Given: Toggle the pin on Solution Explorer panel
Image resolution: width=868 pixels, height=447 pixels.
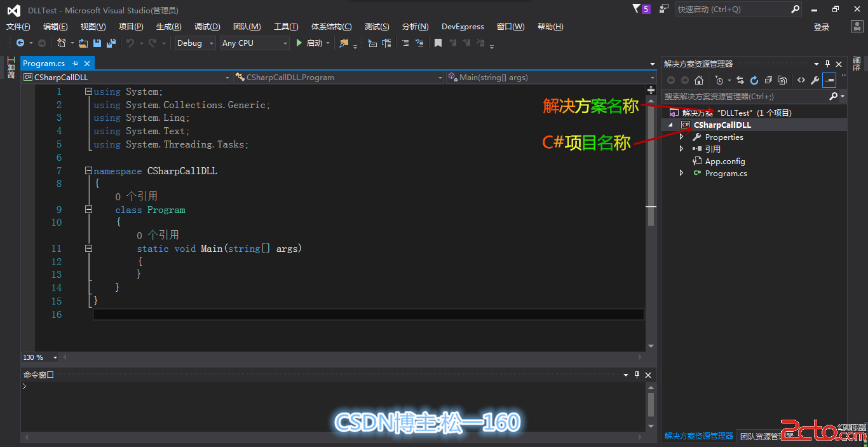Looking at the screenshot, I should click(827, 64).
